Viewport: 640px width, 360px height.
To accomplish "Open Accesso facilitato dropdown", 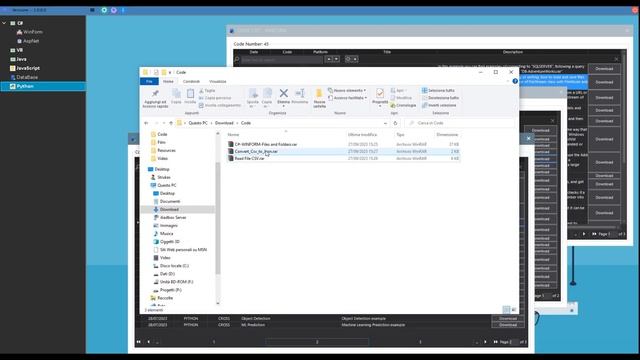I will (x=348, y=98).
